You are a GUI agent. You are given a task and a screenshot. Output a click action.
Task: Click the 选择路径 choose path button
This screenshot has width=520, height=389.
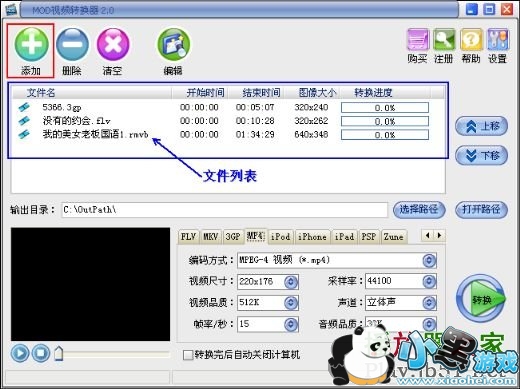click(x=419, y=210)
